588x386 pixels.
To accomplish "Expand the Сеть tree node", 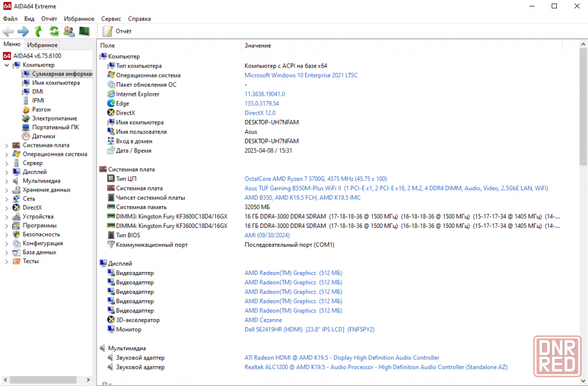I will (6, 199).
